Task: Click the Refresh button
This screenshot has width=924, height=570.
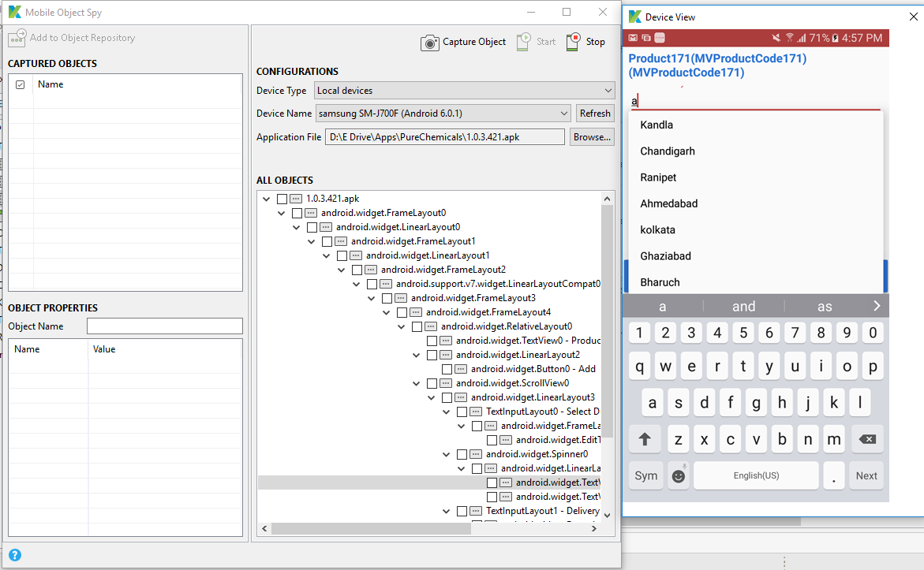Action: click(x=595, y=114)
